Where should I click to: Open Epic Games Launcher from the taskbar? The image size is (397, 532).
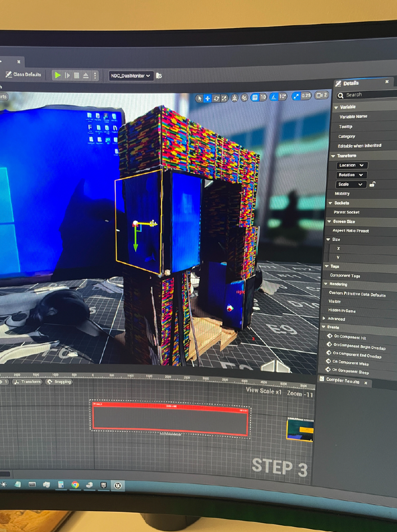tap(104, 485)
